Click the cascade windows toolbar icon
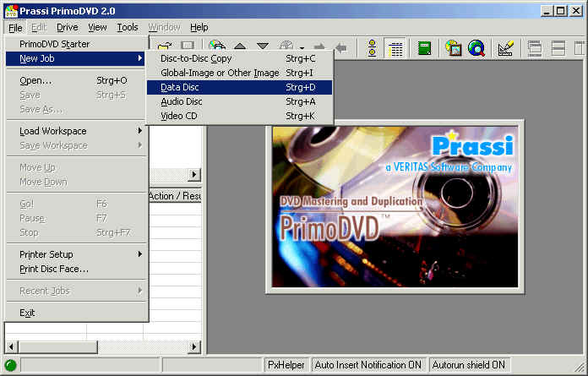Screen dimensions: 588x376 tap(535, 48)
